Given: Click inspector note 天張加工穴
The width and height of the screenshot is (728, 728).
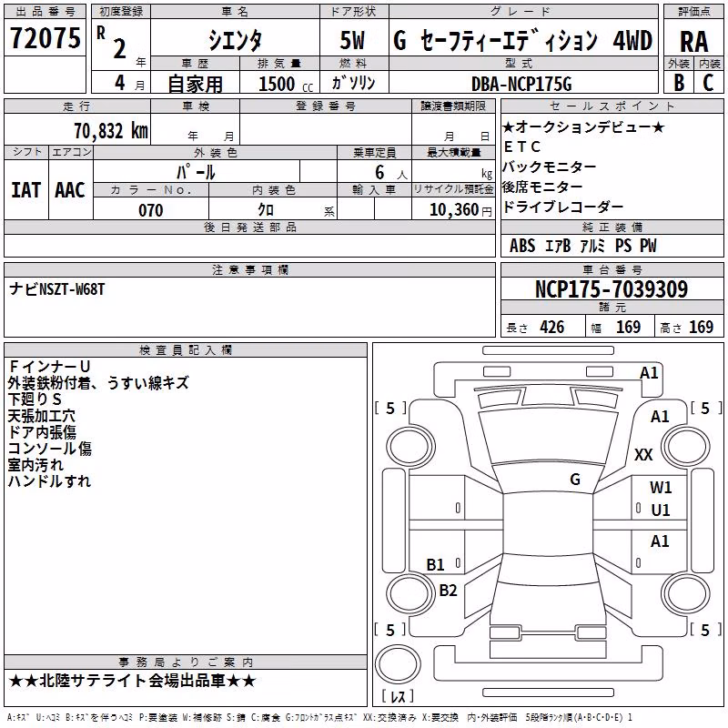Looking at the screenshot, I should point(41,416).
